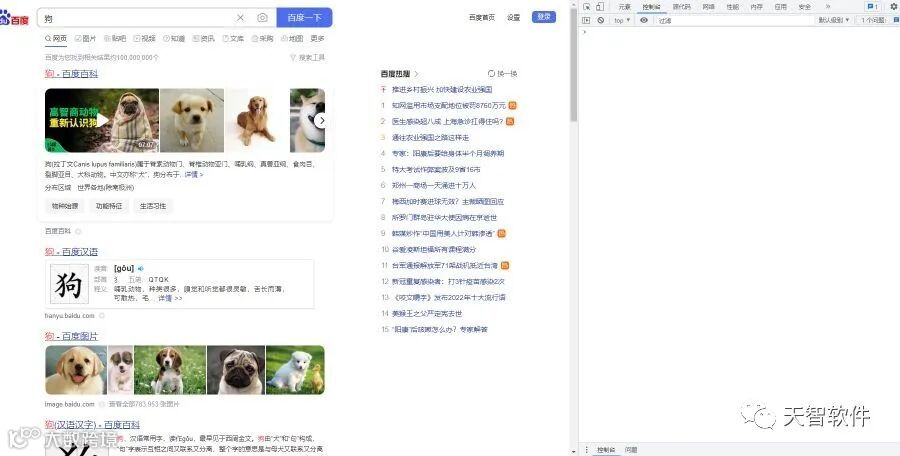Click the 生活习性 tag button
This screenshot has width=900, height=456.
153,206
